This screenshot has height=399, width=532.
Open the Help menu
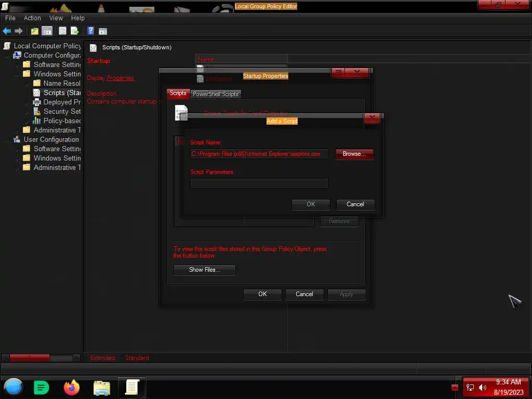coord(78,18)
